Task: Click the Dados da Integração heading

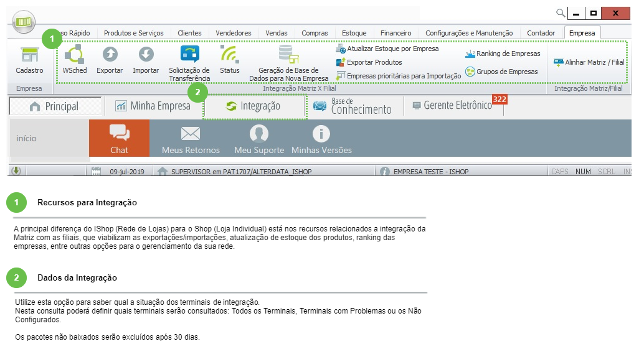Action: click(x=77, y=277)
